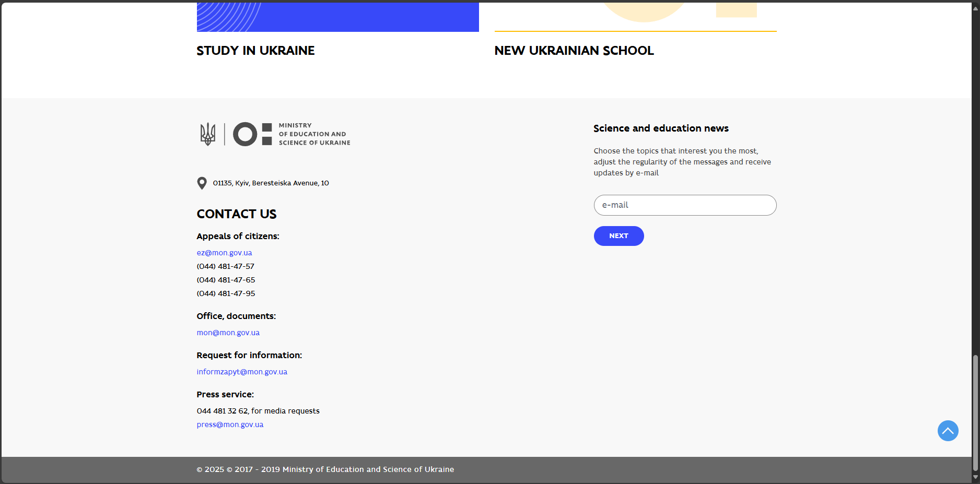Image resolution: width=980 pixels, height=484 pixels.
Task: Click the phone number (044) 481-47-57
Action: tap(225, 266)
